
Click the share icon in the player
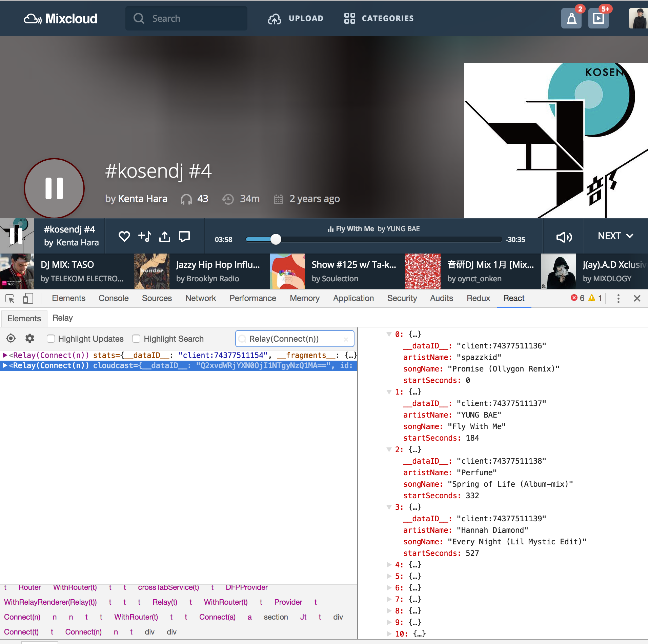(165, 236)
